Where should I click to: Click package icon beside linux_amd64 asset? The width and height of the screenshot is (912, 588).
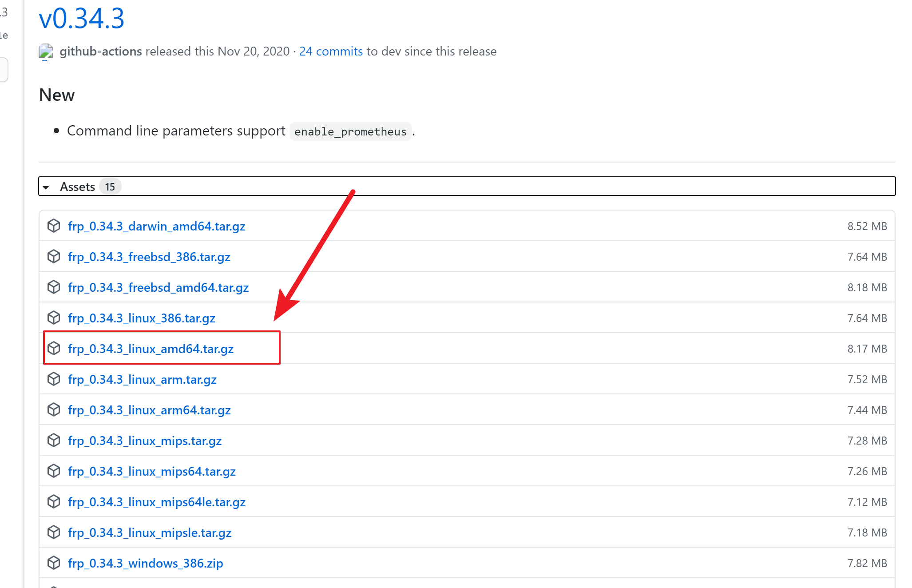tap(54, 348)
